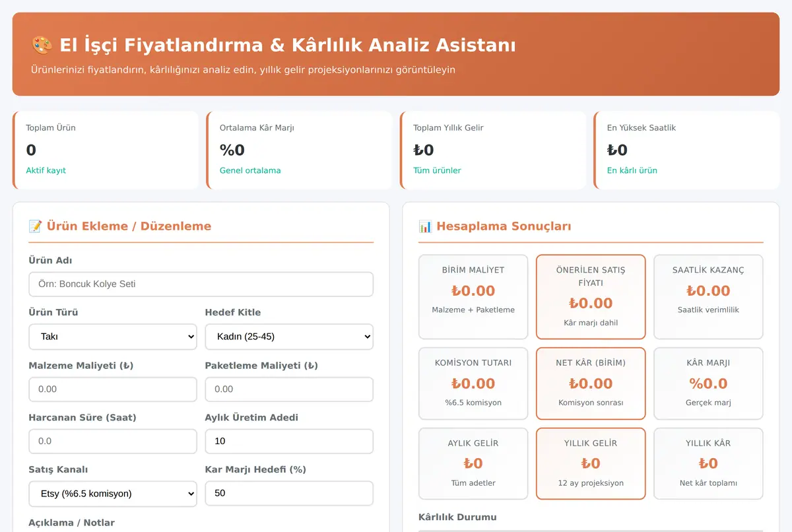
Task: Expand the Satış Kanalı dropdown showing Etsy
Action: (113, 494)
